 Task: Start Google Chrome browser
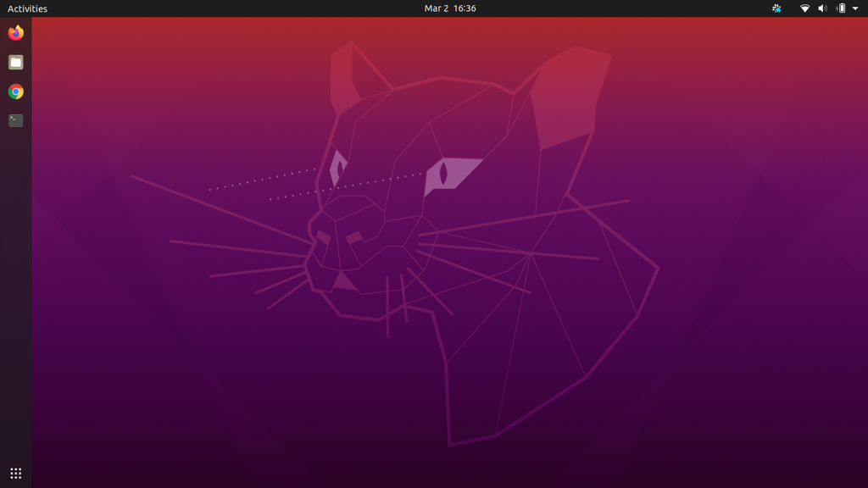14,91
